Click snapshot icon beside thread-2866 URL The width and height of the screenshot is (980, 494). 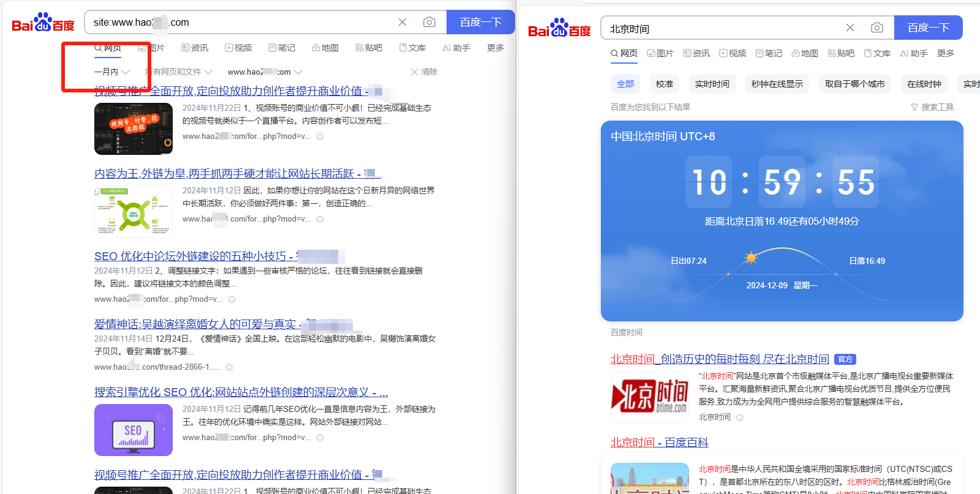[x=229, y=367]
